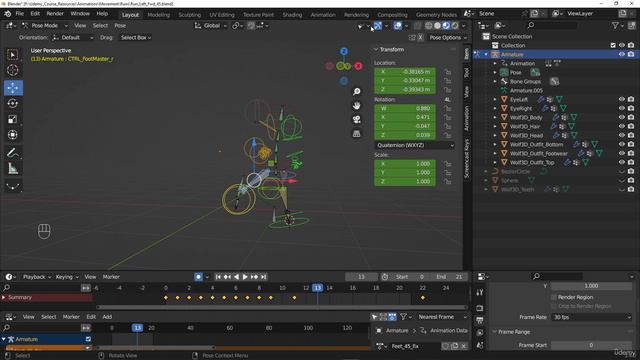Toggle Armature channel checkbox in NLA editor
640x360 pixels.
(88, 339)
